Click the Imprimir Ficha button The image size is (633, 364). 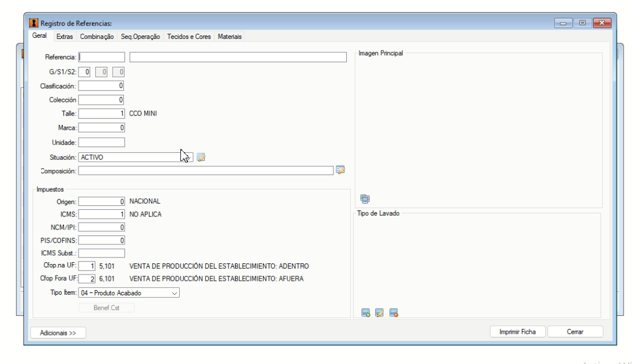click(518, 331)
